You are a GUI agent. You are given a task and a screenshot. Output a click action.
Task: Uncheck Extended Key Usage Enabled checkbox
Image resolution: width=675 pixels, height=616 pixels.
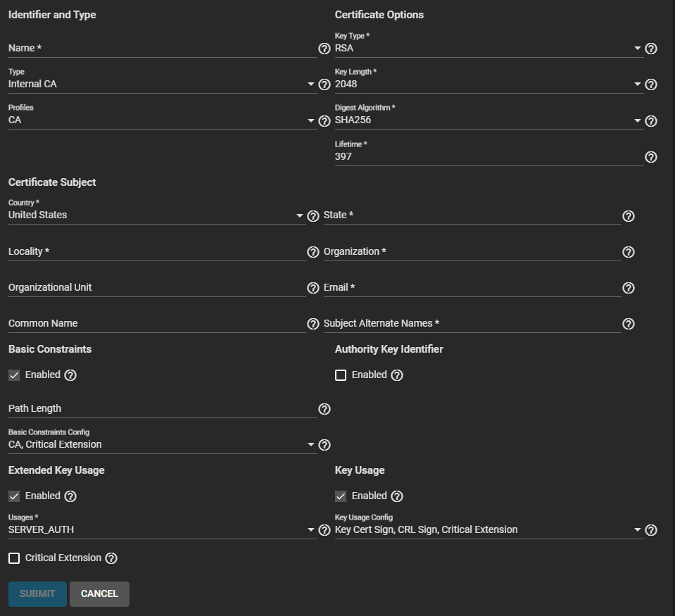[x=14, y=496]
